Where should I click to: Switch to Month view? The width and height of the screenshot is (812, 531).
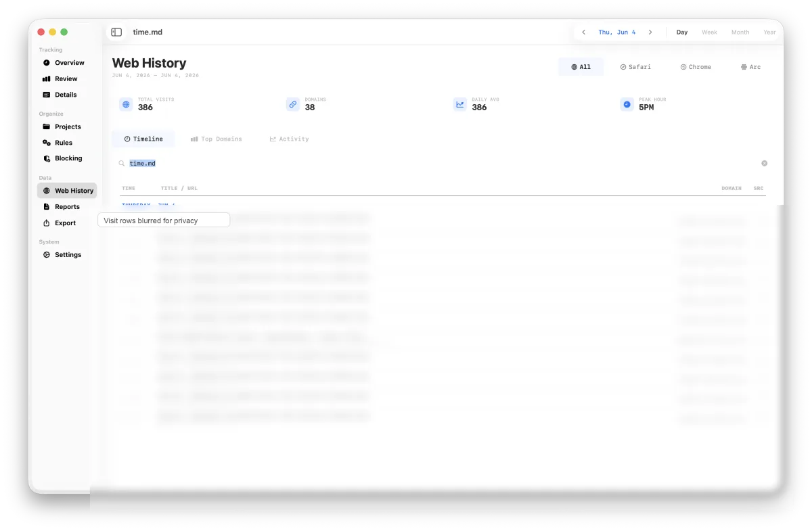click(x=740, y=32)
